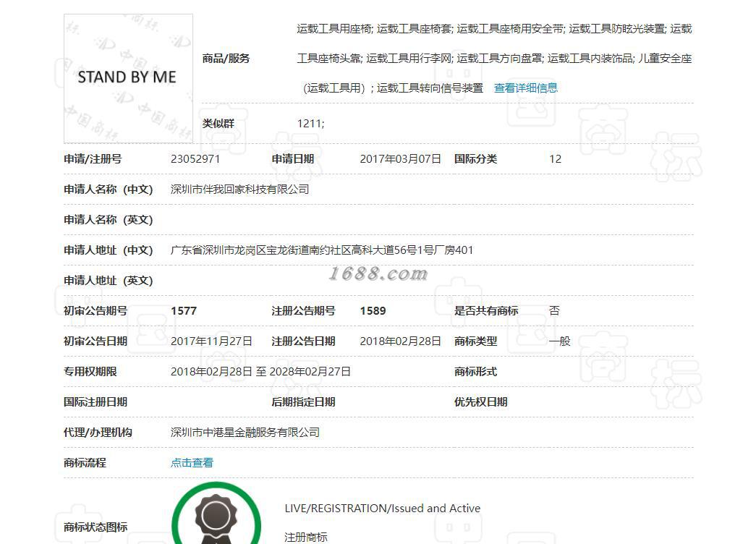Viewport: 756px width, 544px height.
Task: Click the 商品/服务 label
Action: point(226,59)
